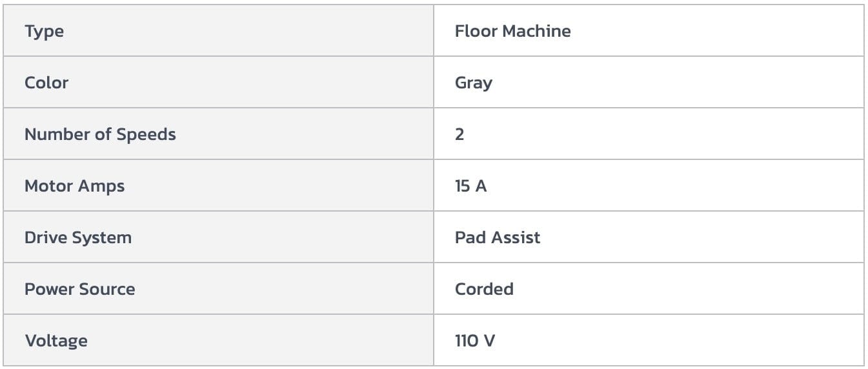Click the word 'Power' in the row label

(50, 289)
